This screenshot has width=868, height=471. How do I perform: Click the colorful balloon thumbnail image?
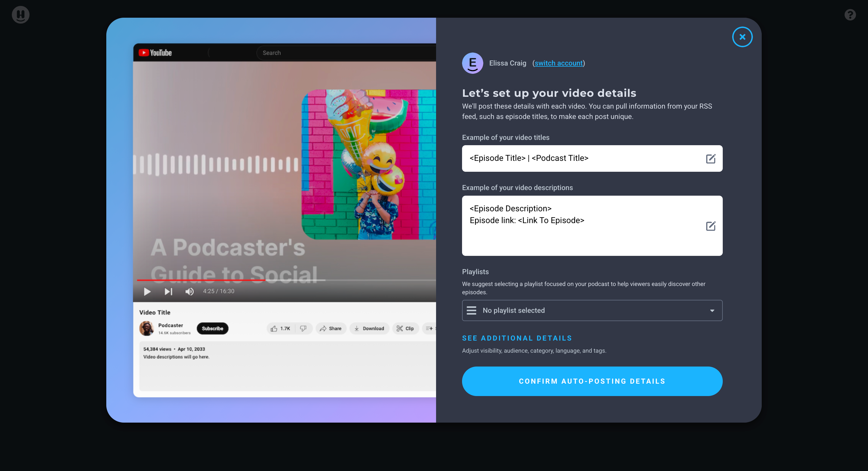(369, 164)
